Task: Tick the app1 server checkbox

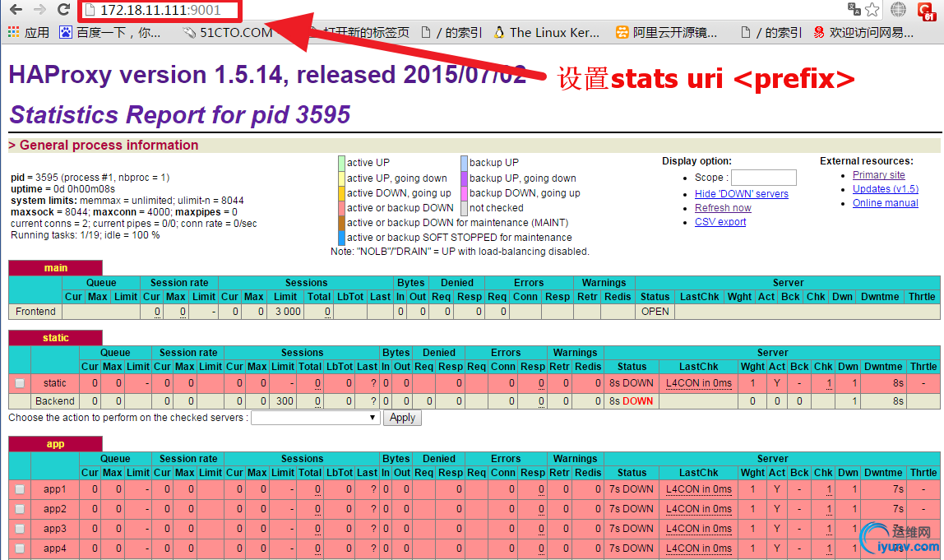Action: click(20, 489)
